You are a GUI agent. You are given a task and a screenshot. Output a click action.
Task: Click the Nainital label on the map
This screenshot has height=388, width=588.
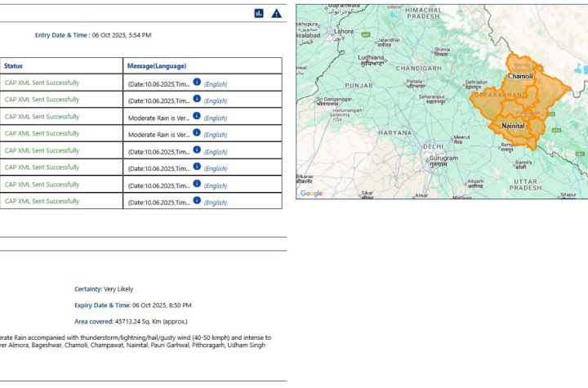coord(513,126)
